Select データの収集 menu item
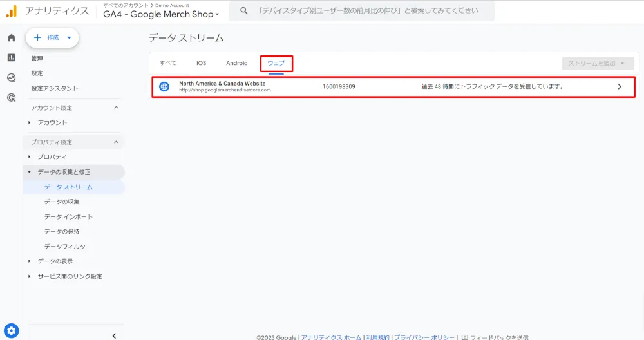 click(62, 202)
